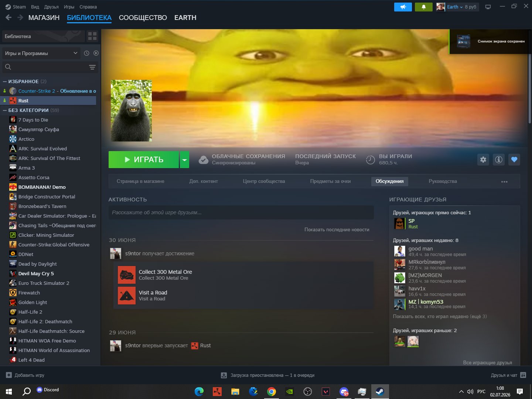Click the Visit a Road achievement icon
Screen dimensions: 532x399
pos(127,296)
